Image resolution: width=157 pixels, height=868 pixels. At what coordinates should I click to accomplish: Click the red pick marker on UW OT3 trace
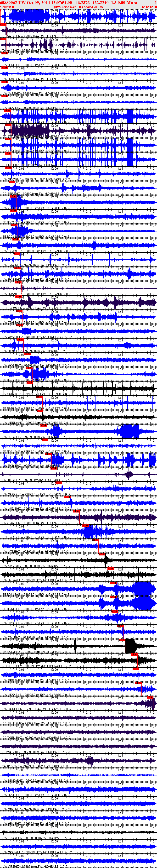tap(95, 540)
